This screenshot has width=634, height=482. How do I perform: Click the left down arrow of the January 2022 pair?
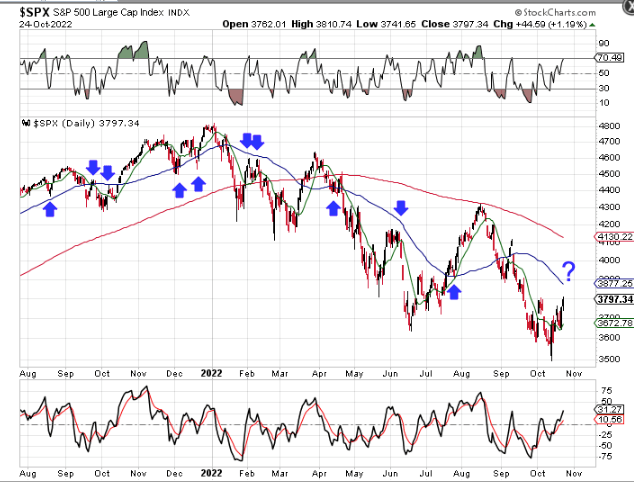pyautogui.click(x=244, y=141)
